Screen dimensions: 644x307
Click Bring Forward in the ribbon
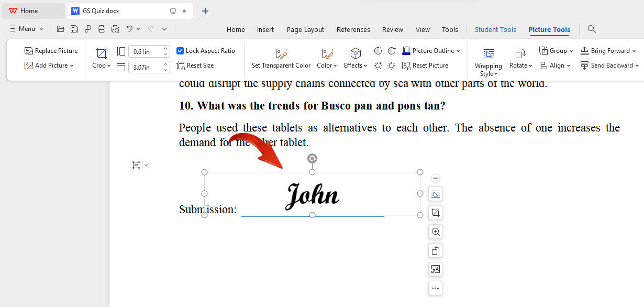tap(608, 50)
